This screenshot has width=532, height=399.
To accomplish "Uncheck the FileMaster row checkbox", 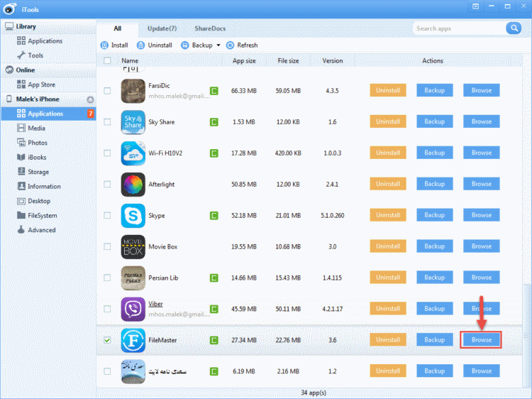I will 107,340.
